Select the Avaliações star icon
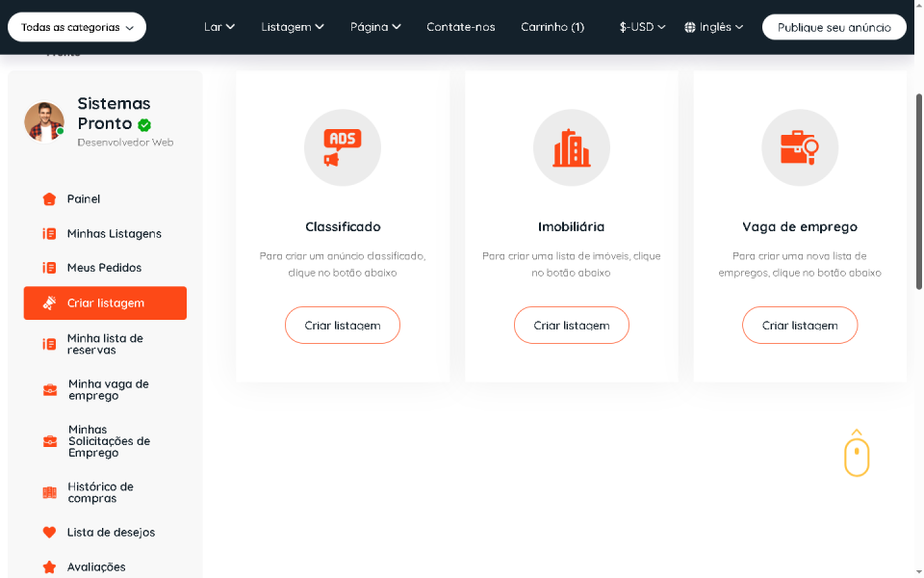Image resolution: width=924 pixels, height=578 pixels. [x=48, y=566]
